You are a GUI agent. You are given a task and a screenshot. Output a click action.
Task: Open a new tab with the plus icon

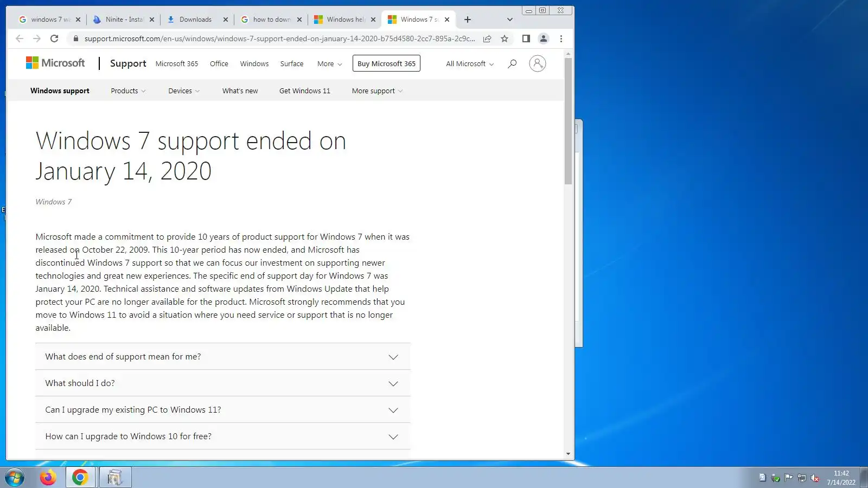point(468,20)
